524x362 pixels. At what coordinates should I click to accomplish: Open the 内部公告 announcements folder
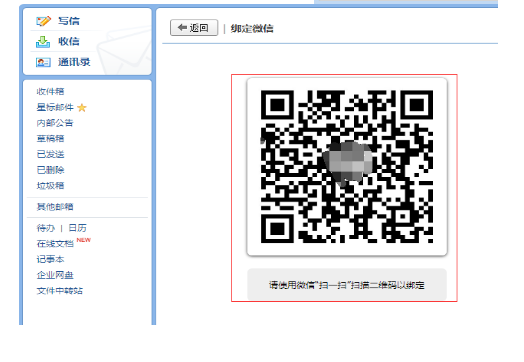pyautogui.click(x=55, y=123)
